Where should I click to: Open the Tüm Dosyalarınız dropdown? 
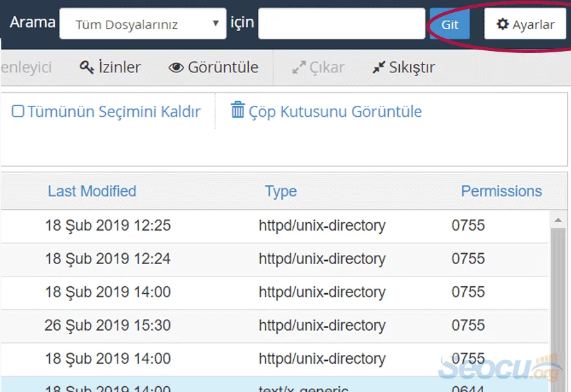tap(142, 23)
